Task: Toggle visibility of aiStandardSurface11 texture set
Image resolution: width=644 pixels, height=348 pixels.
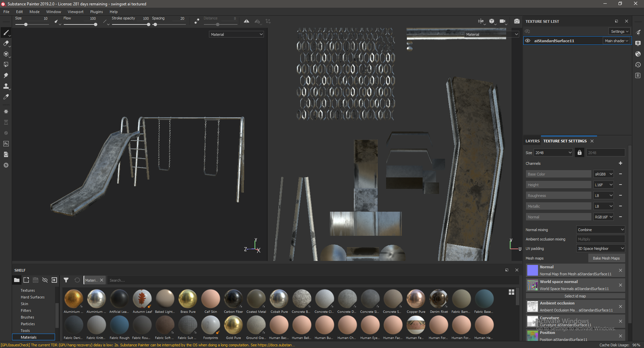Action: [528, 41]
